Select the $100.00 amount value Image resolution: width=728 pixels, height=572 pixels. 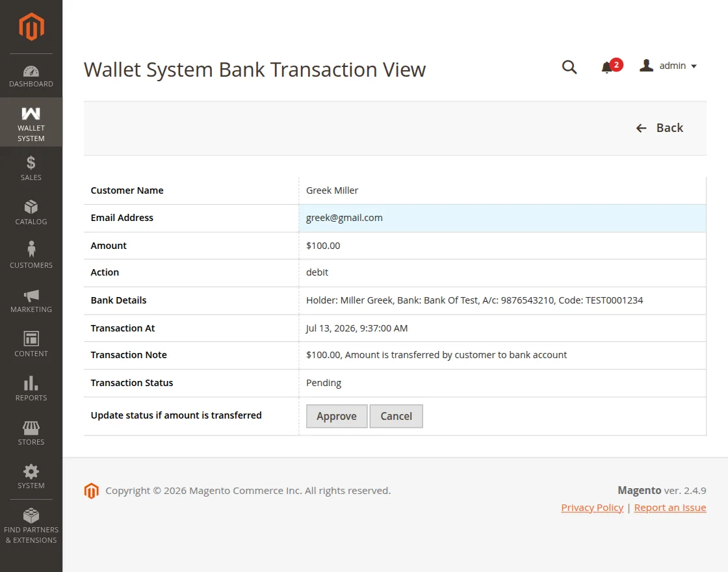coord(322,246)
